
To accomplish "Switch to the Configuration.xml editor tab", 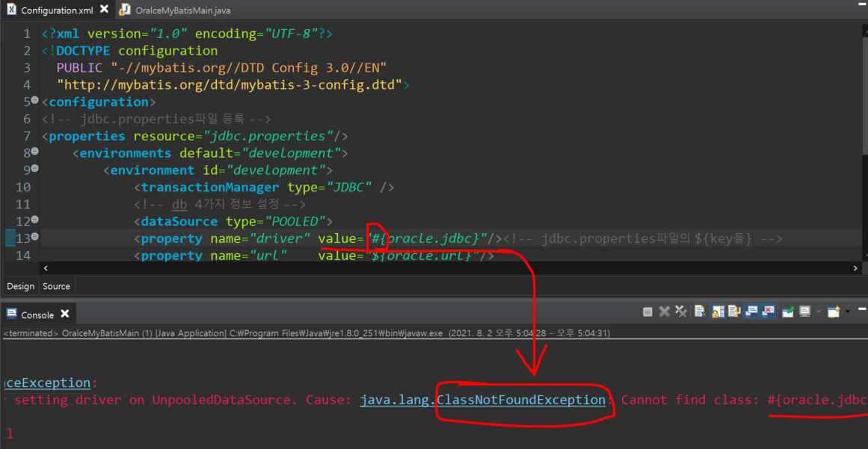I will coord(58,10).
